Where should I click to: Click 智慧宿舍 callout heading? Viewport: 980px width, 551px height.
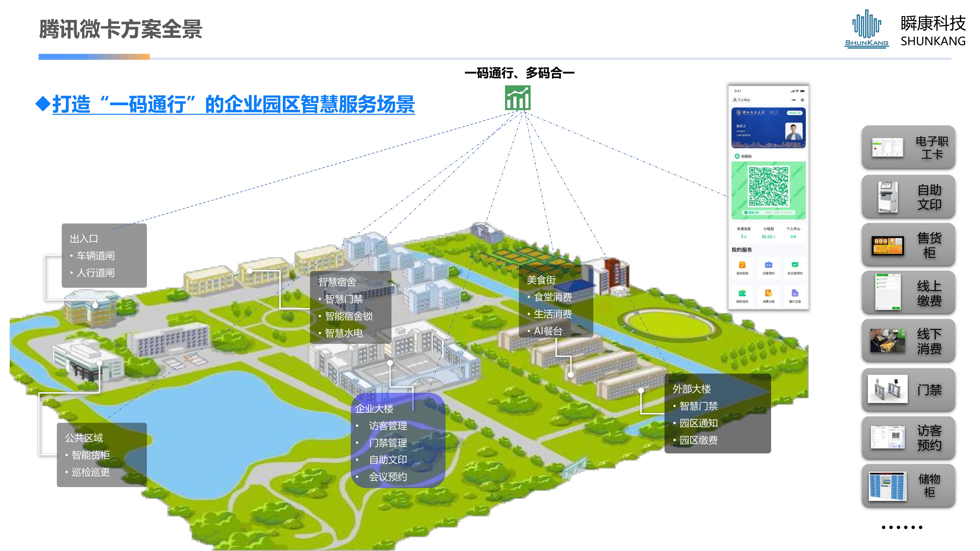(337, 282)
